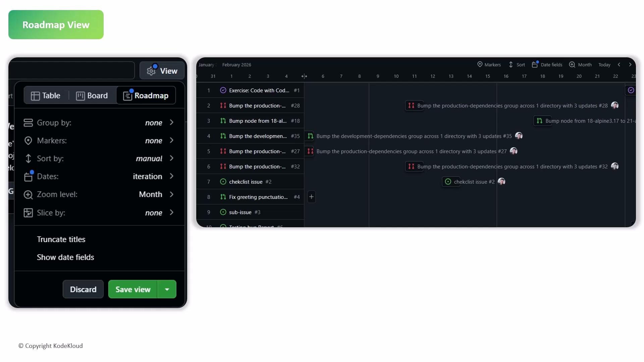Expand the Markers option chevron

point(172,140)
